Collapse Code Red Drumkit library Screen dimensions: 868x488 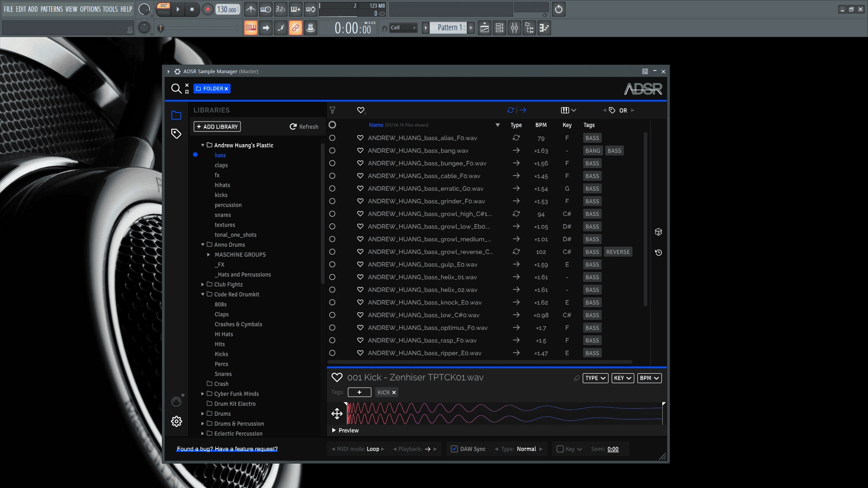point(203,294)
